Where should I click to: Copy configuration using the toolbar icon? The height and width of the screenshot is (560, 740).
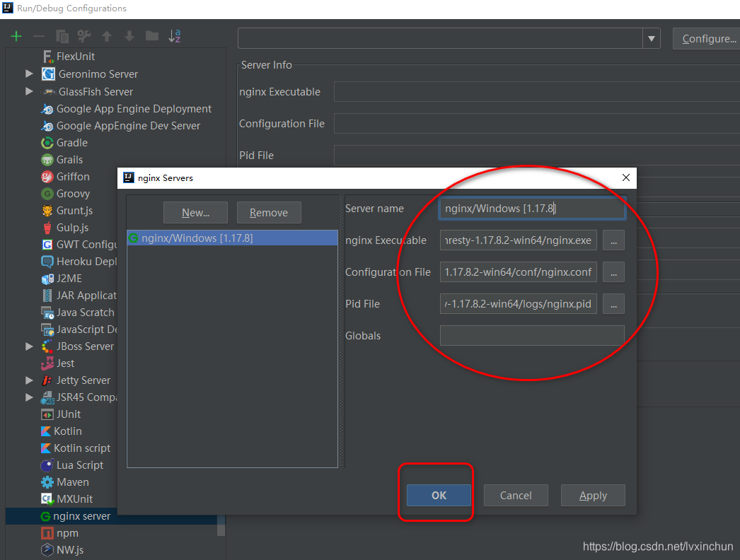[62, 36]
